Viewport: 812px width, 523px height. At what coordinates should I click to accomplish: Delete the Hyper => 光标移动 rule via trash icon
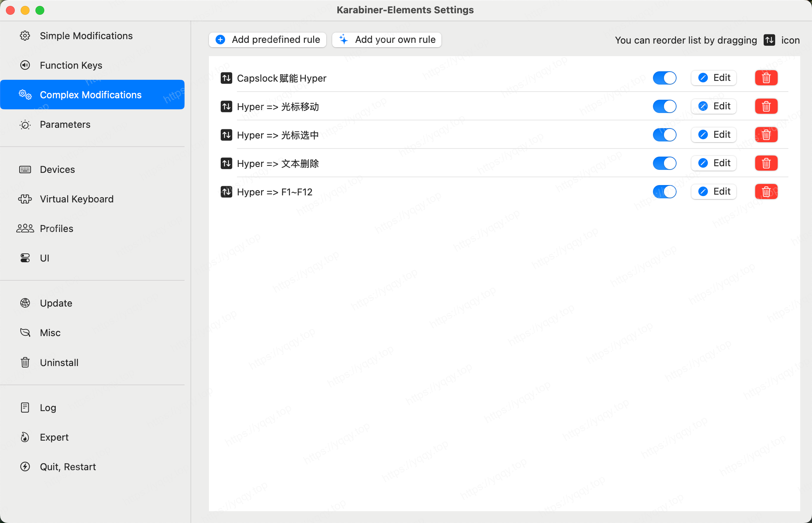[x=766, y=106]
